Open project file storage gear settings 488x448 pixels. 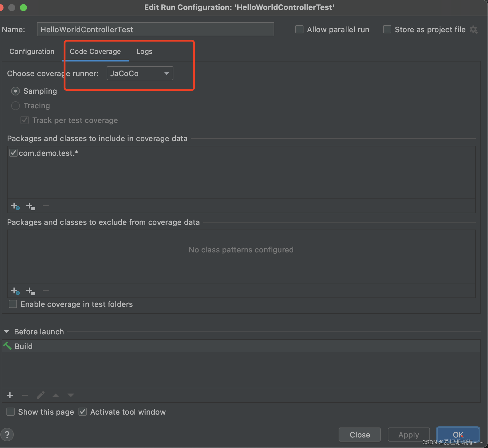coord(474,30)
